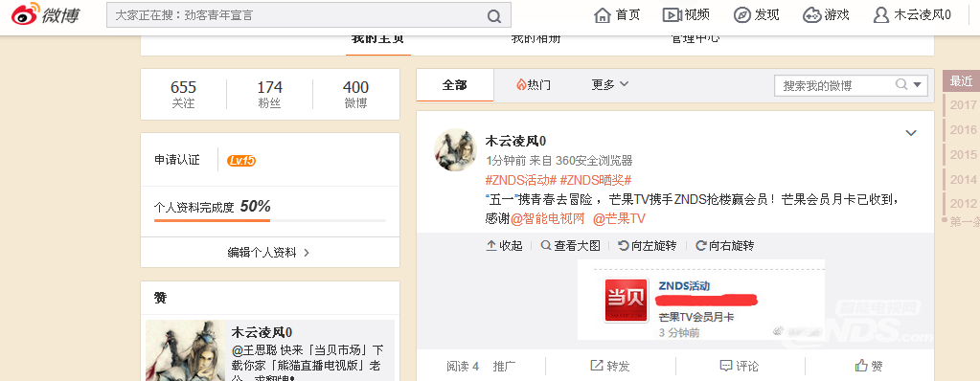Focus the top search box
This screenshot has width=980, height=381.
[308, 15]
